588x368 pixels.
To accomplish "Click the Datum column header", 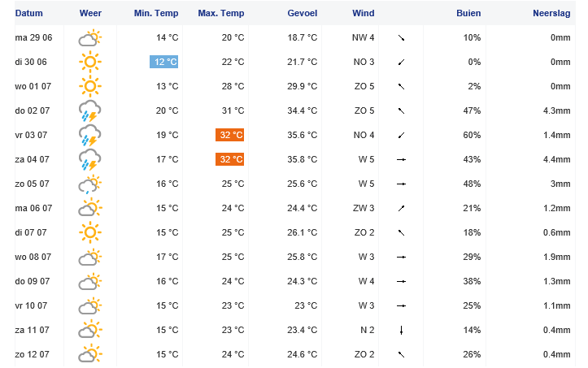I will click(x=29, y=13).
